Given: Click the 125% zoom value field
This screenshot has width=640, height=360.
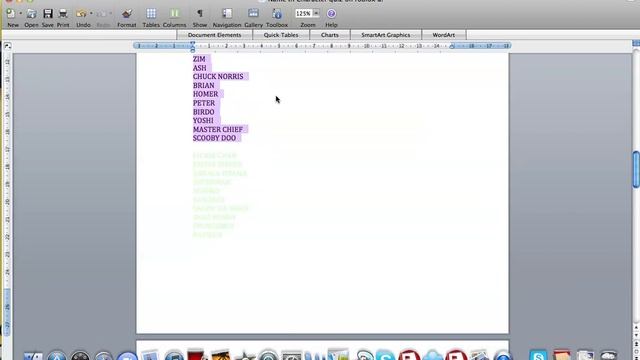Looking at the screenshot, I should (x=303, y=13).
